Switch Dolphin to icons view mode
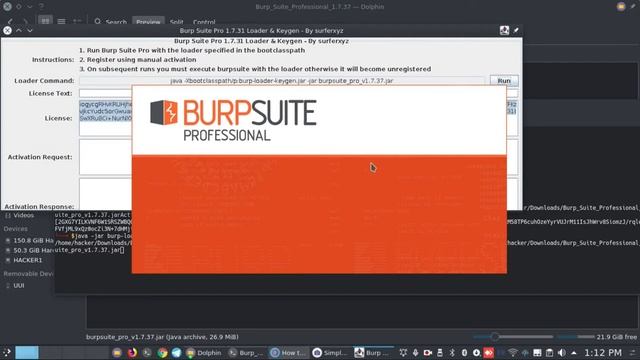Screen dimensions: 640x360 (45, 21)
